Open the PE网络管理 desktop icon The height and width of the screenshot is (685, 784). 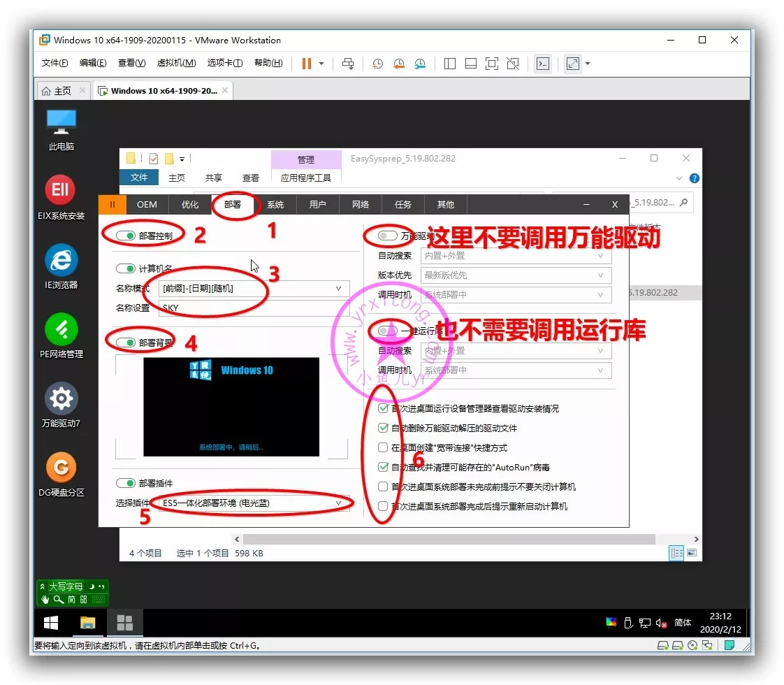[x=61, y=329]
